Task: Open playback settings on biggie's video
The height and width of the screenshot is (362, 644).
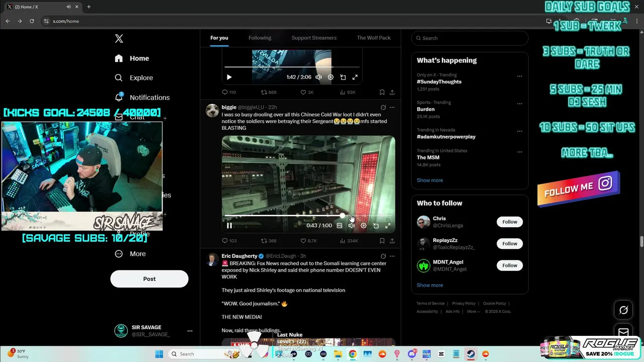Action: pos(363,226)
